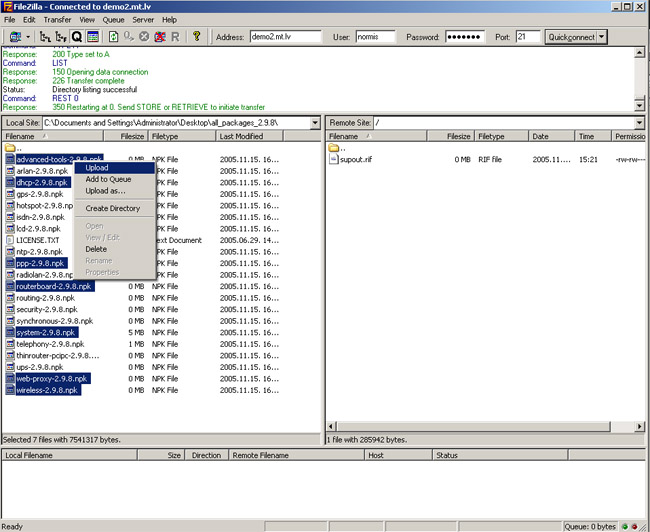Select the system-2.9.8.npk local file

click(46, 332)
